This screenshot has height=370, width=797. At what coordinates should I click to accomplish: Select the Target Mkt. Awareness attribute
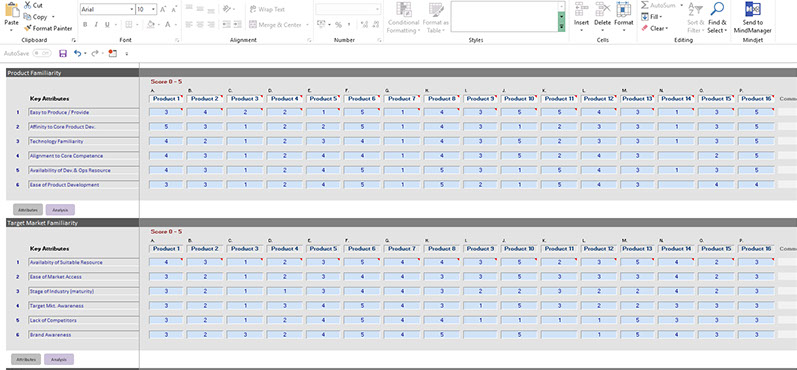pyautogui.click(x=83, y=306)
